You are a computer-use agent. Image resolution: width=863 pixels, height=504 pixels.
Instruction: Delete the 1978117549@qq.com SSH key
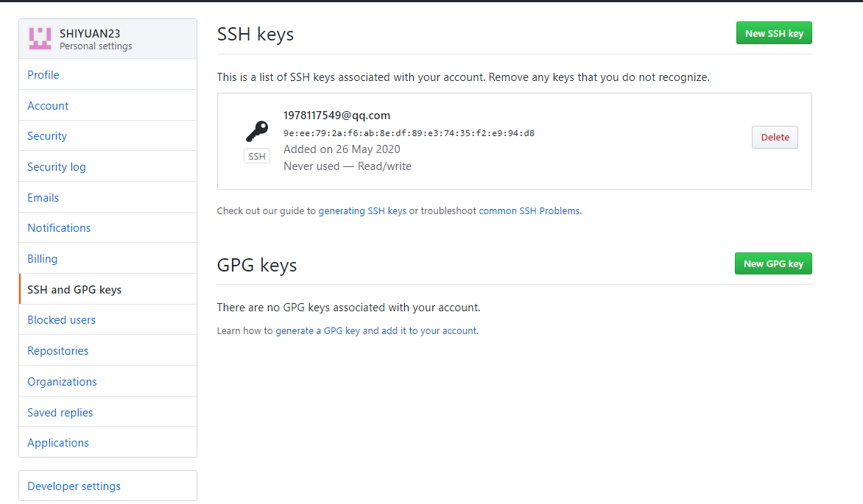pos(775,138)
